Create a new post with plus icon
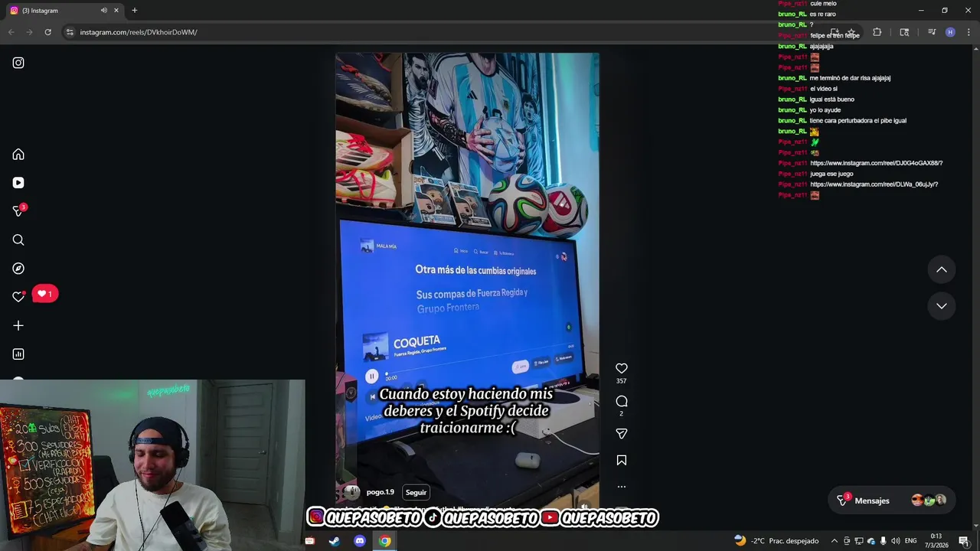 coord(18,325)
